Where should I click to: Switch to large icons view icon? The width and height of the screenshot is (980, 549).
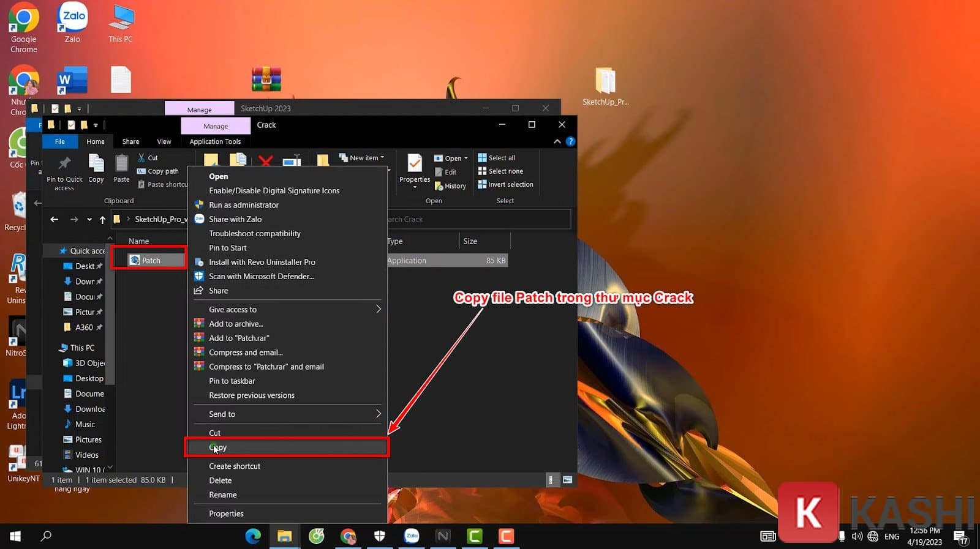pos(567,480)
